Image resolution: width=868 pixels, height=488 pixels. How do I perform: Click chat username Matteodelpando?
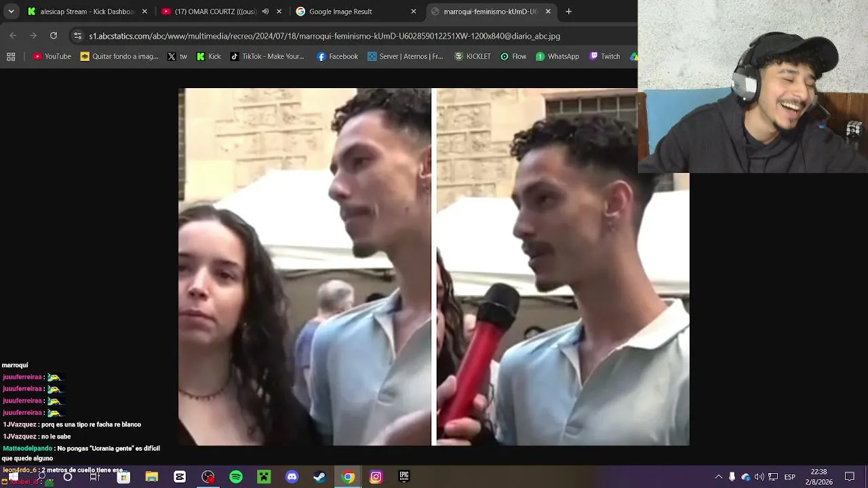click(27, 449)
